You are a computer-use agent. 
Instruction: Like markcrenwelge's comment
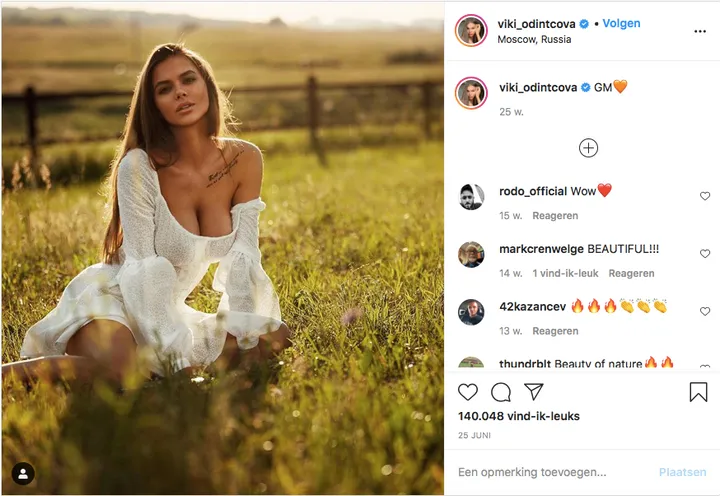pos(704,254)
